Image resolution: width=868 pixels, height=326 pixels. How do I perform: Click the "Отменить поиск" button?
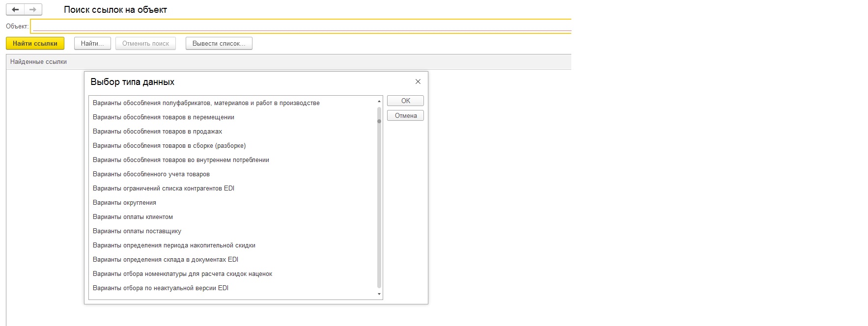[145, 43]
